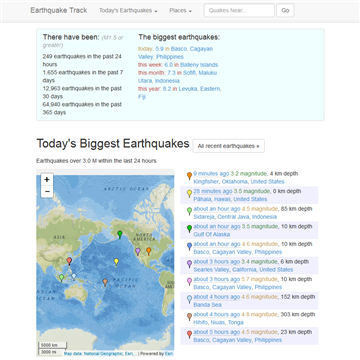Open Sofifi, Maluku Utara, Indonesia link

tap(178, 77)
